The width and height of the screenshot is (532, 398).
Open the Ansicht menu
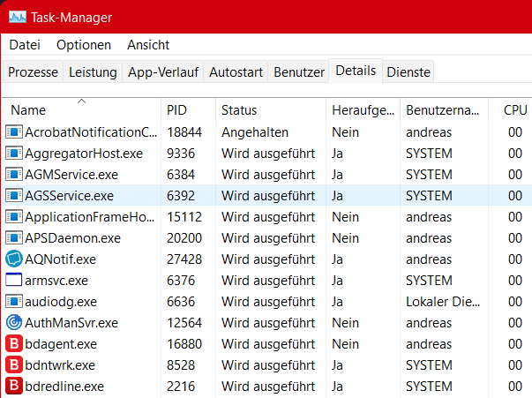click(148, 45)
